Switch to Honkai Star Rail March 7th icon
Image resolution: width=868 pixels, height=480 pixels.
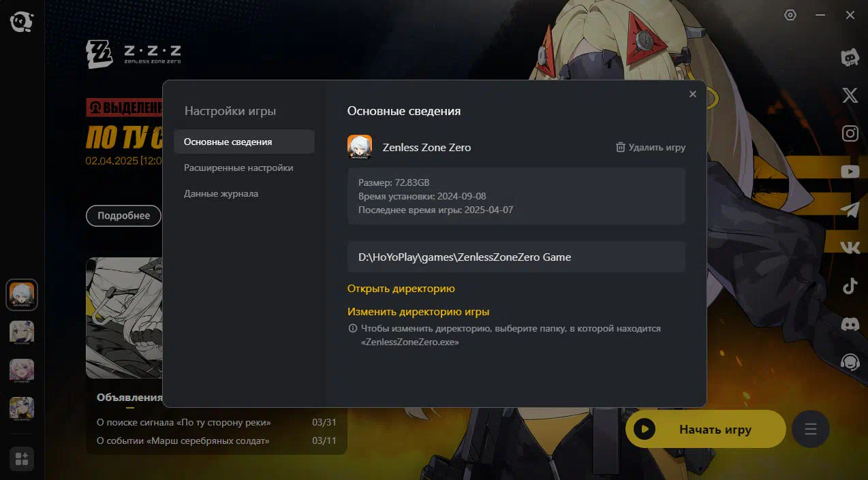[x=22, y=370]
